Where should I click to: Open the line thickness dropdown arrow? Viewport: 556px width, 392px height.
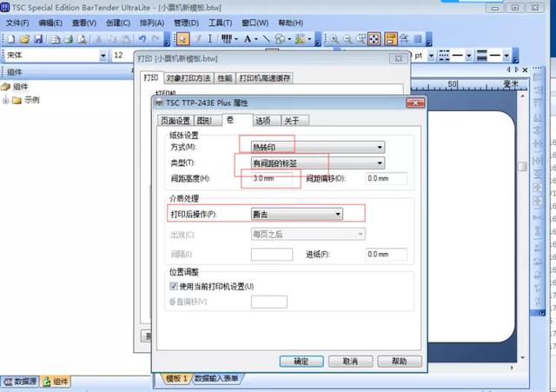click(506, 56)
